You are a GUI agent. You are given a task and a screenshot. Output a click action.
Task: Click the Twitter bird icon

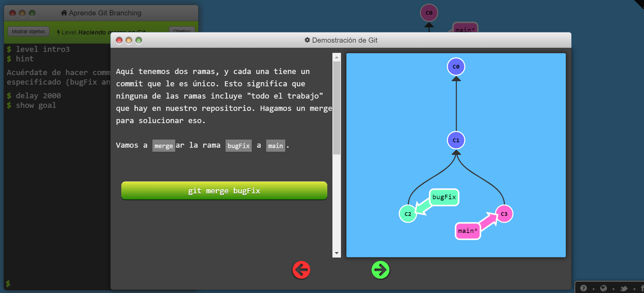click(624, 289)
